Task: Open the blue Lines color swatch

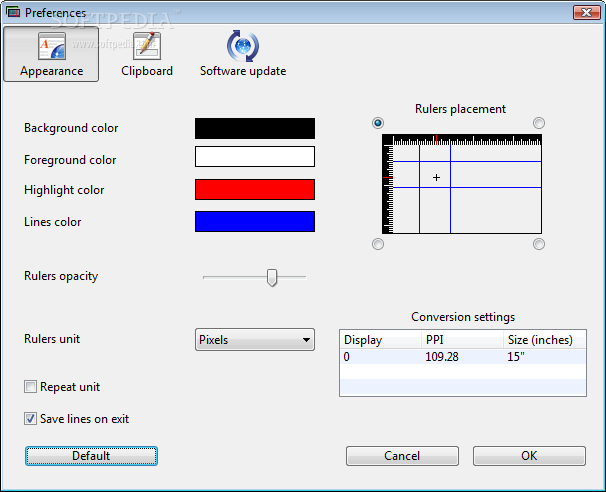Action: [254, 221]
